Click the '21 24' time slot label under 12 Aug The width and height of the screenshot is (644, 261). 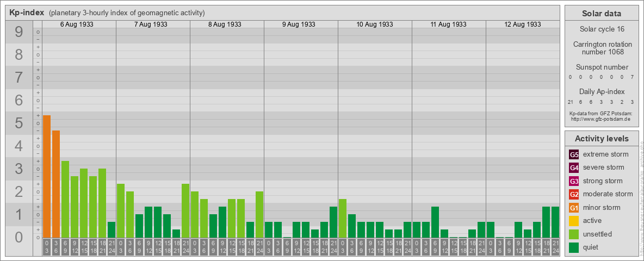click(x=555, y=247)
